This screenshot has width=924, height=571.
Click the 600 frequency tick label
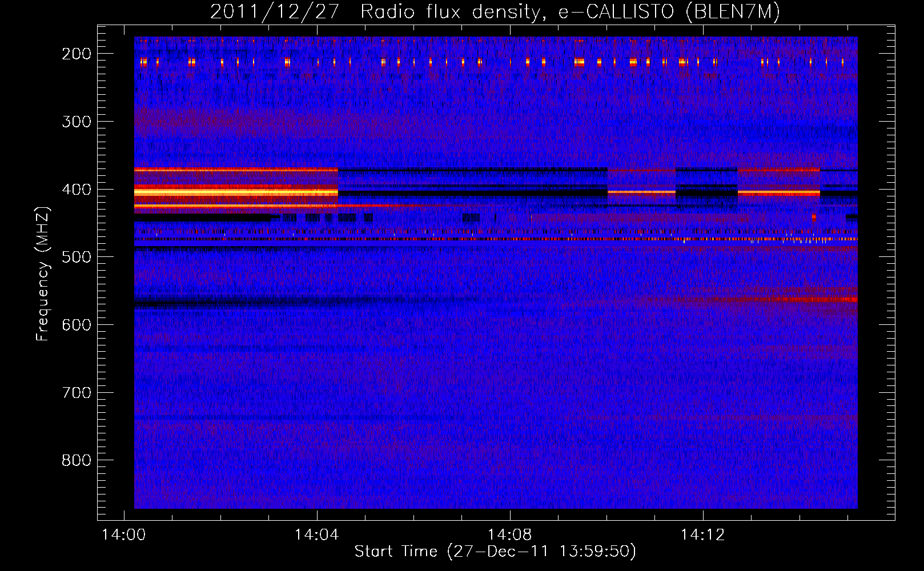coord(77,325)
